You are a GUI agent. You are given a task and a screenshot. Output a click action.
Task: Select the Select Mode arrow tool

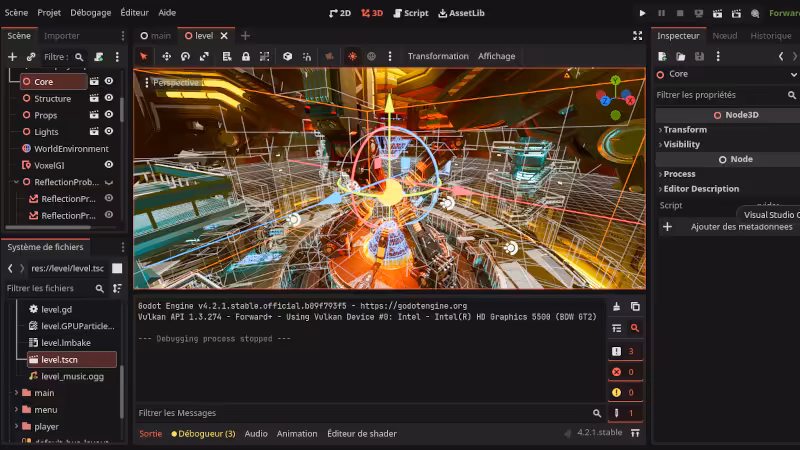click(143, 56)
